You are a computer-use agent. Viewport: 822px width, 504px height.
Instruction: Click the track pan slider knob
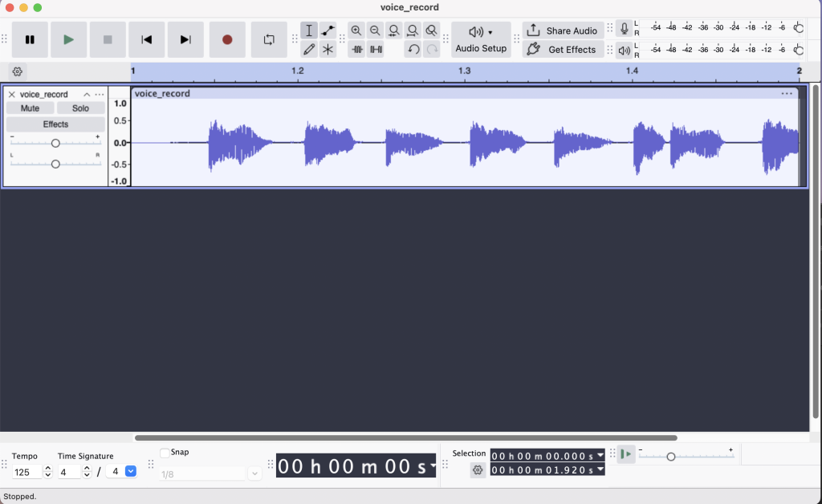pos(55,164)
